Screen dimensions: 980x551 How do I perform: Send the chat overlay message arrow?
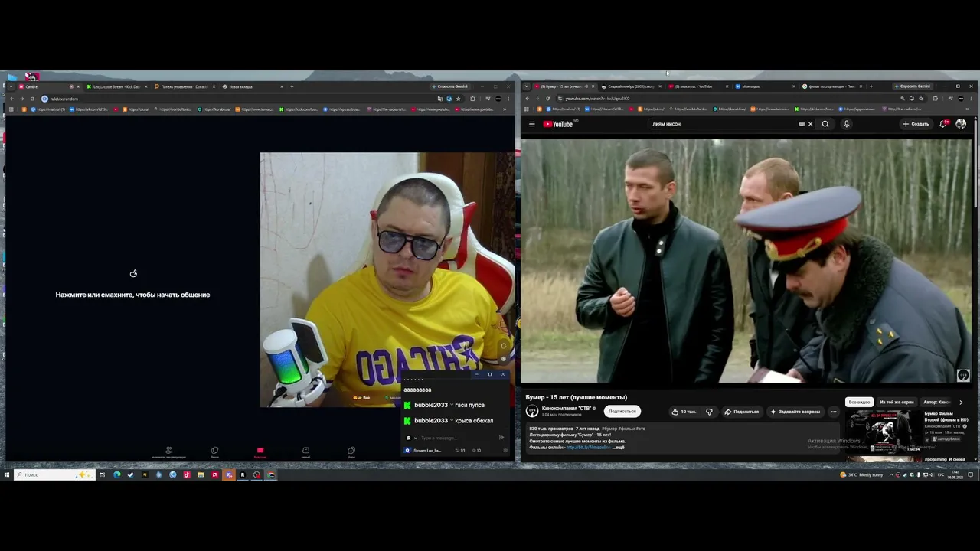click(501, 438)
